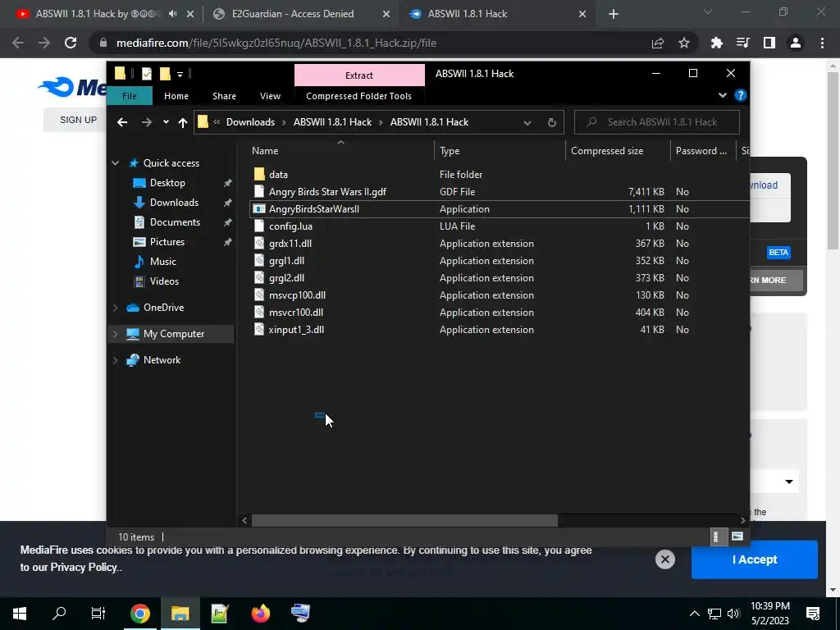Open the Share ribbon tab
This screenshot has width=840, height=630.
click(224, 96)
